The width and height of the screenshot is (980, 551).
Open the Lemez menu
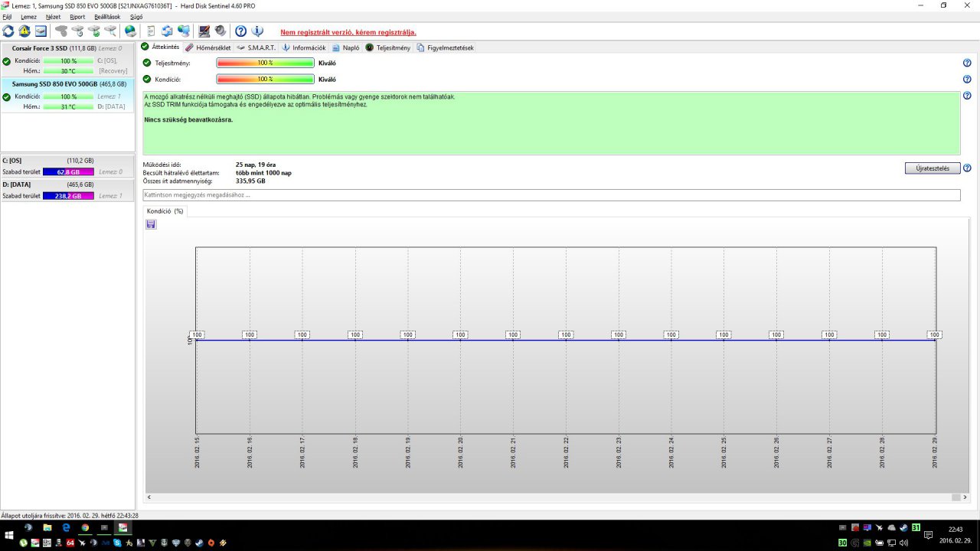pyautogui.click(x=28, y=17)
